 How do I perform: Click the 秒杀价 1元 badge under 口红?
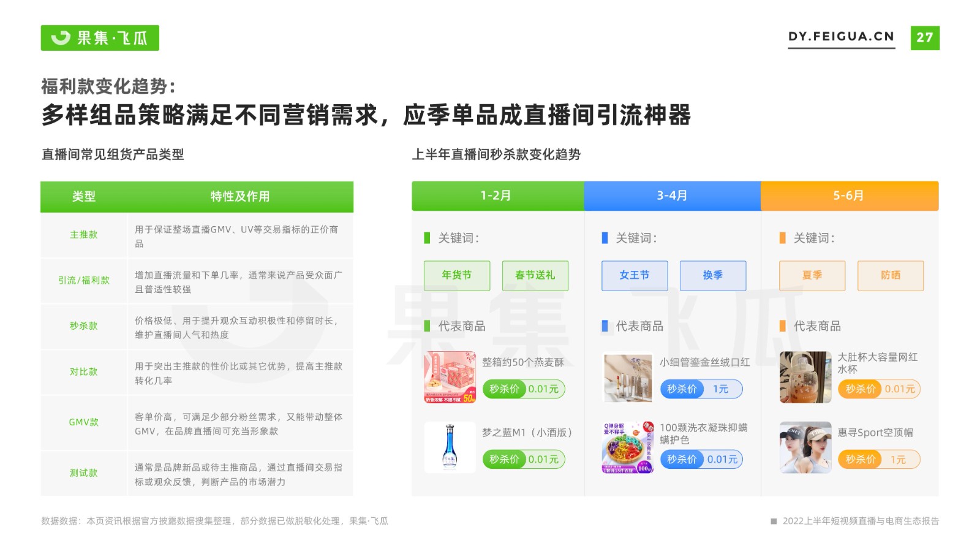[x=701, y=389]
